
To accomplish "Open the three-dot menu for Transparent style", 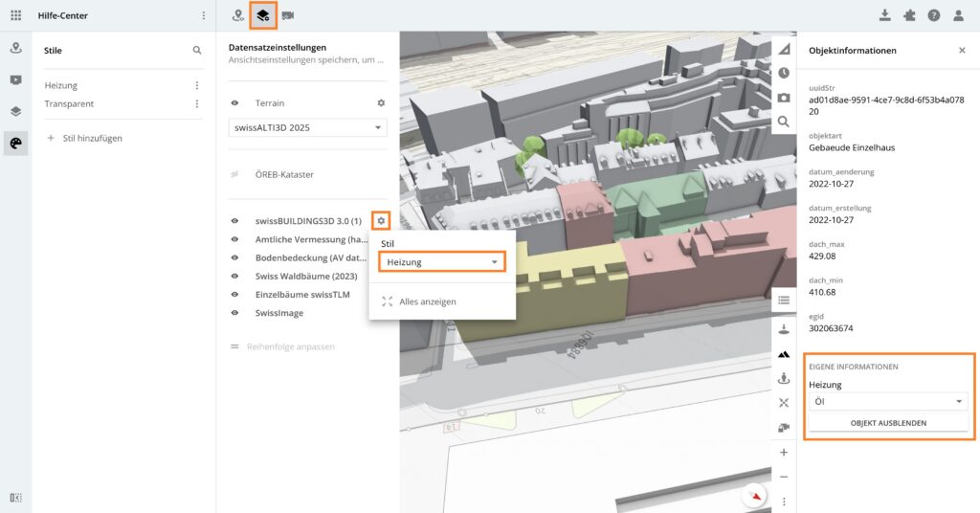I will (x=197, y=103).
